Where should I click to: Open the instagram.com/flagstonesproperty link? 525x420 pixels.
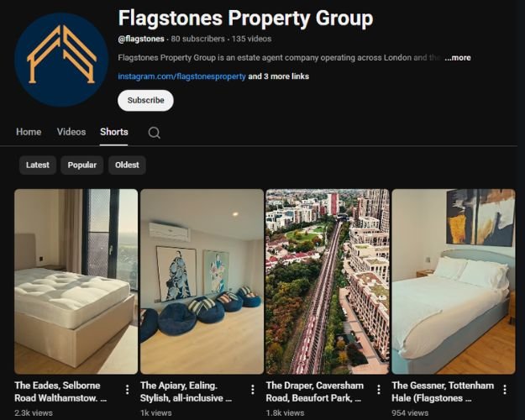click(x=181, y=76)
